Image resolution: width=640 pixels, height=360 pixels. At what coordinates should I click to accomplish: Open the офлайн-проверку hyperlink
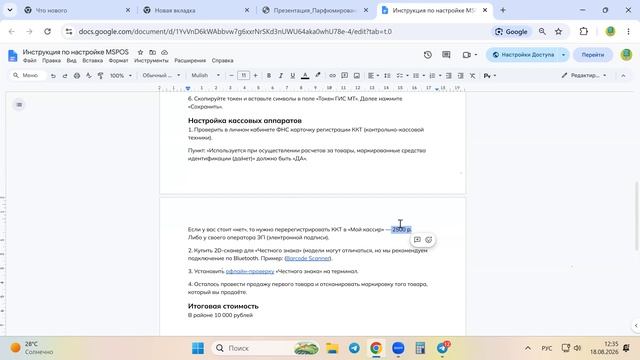pos(250,271)
